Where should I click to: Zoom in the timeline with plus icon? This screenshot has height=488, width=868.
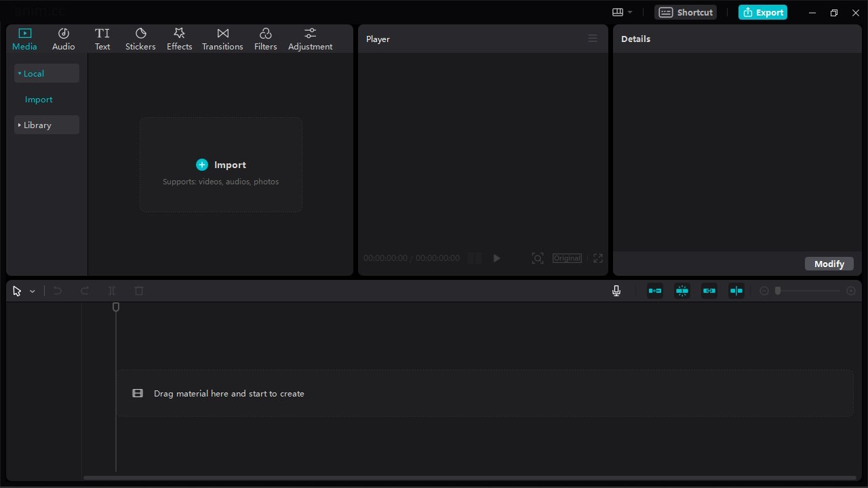click(x=851, y=291)
